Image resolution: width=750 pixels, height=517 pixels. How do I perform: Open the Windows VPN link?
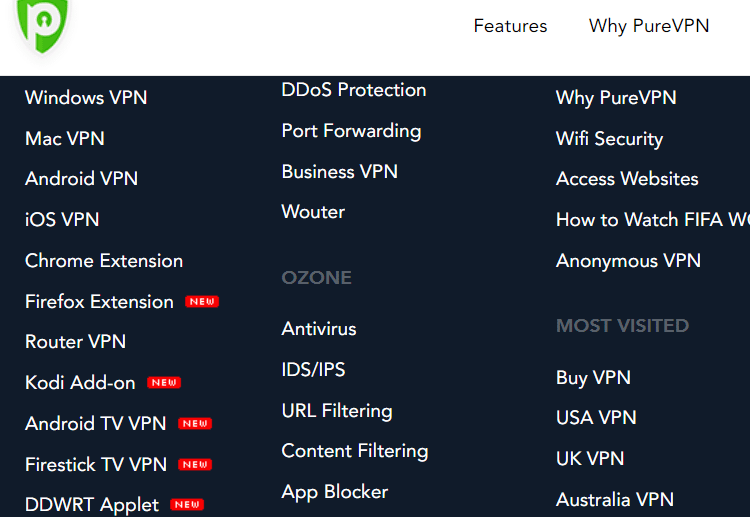point(86,98)
